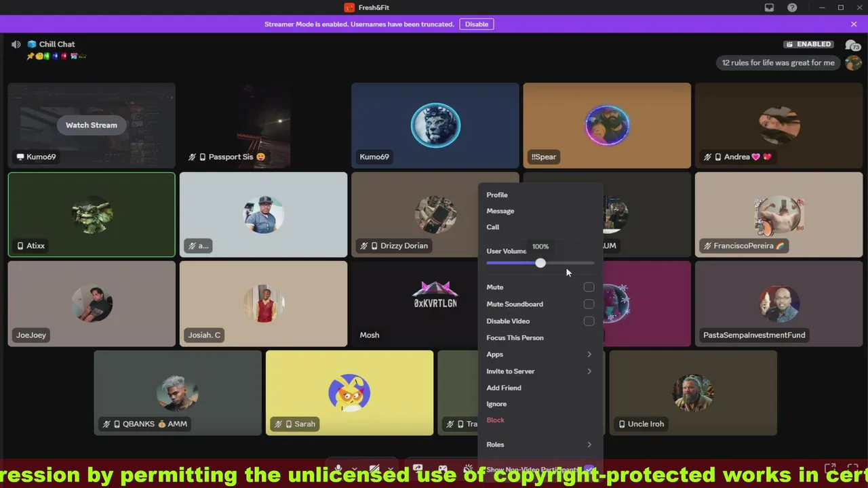Click the !!Spear name label
The image size is (868, 488).
click(x=544, y=157)
